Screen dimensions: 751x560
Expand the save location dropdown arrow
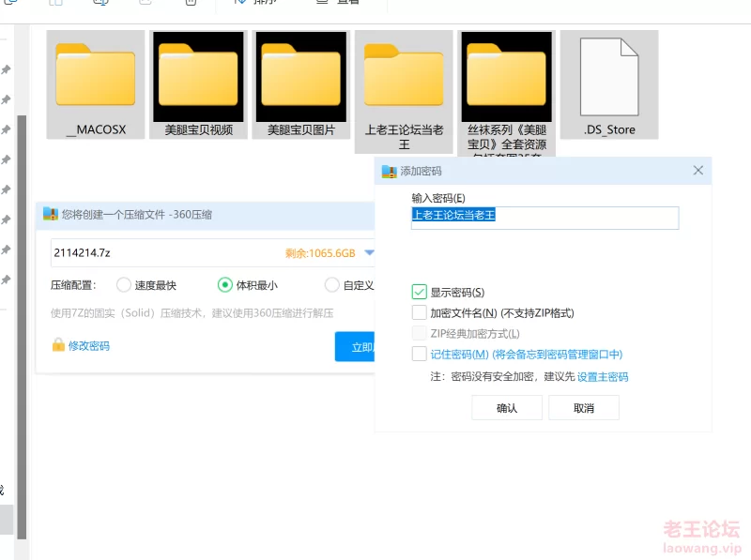(369, 252)
